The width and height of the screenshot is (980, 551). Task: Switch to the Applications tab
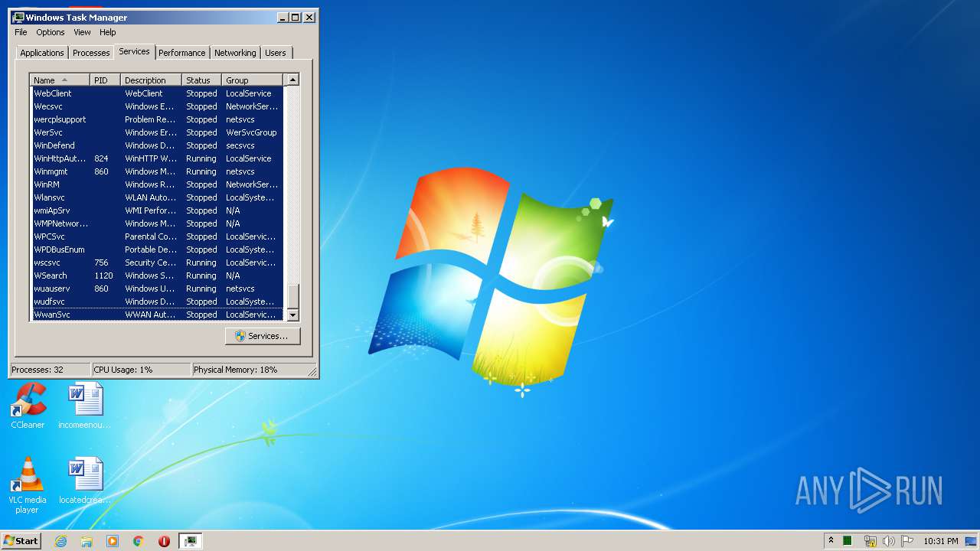coord(42,53)
